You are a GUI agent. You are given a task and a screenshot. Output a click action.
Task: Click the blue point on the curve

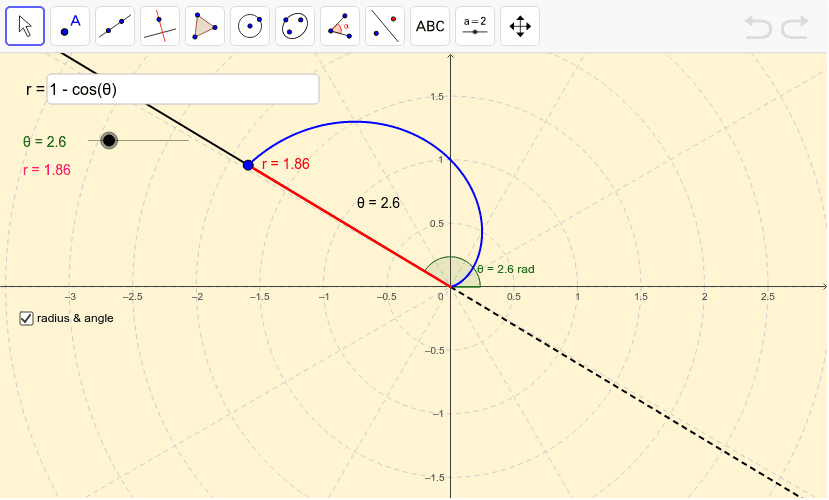(x=248, y=165)
